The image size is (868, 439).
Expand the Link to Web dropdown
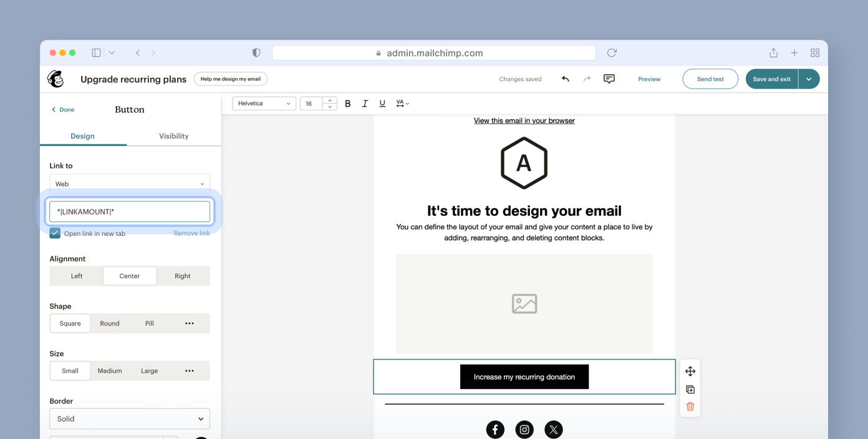pos(130,184)
